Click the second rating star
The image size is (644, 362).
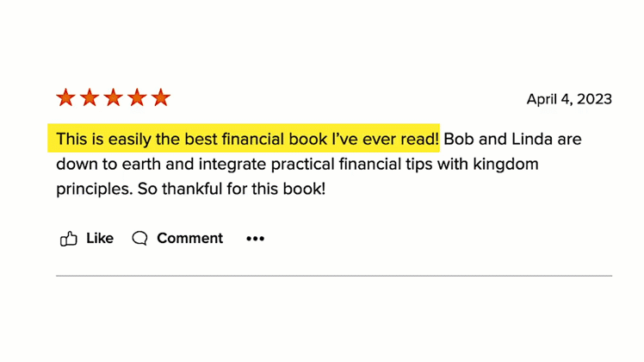90,98
